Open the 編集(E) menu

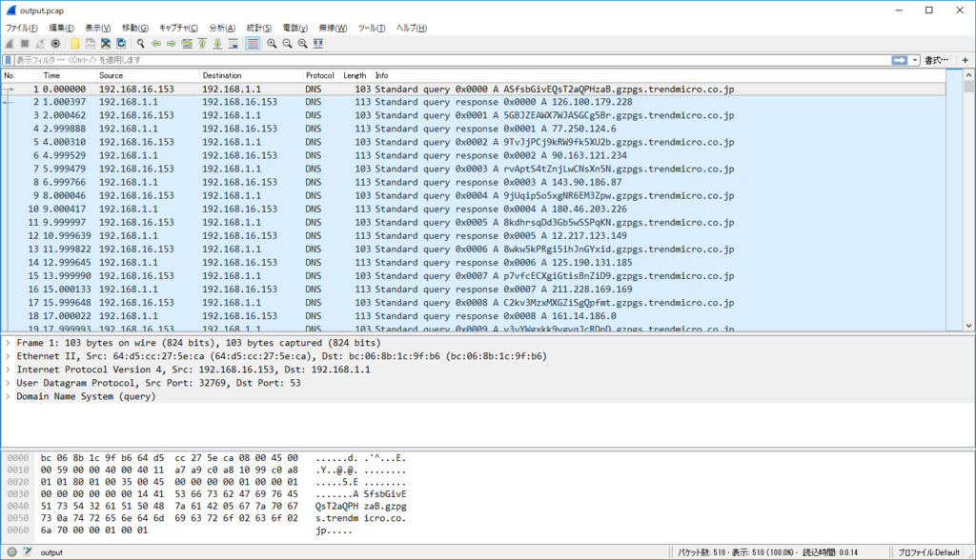(62, 28)
